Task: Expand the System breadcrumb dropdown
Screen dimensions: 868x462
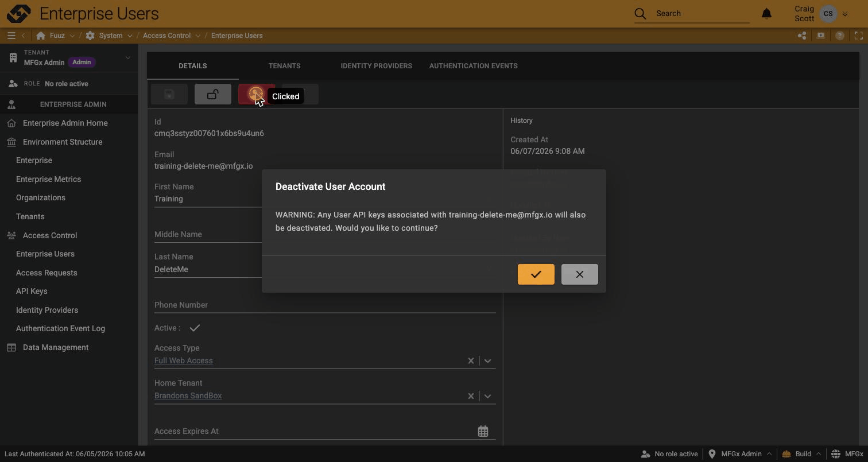Action: pyautogui.click(x=130, y=36)
